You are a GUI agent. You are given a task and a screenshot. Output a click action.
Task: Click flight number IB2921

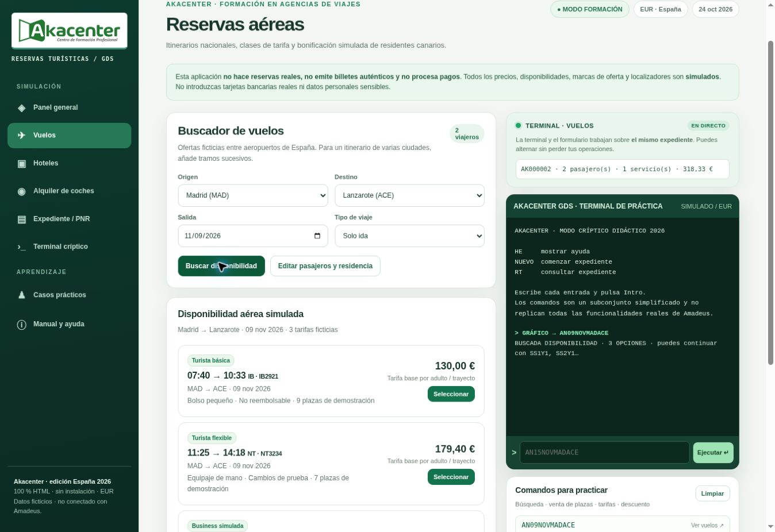pyautogui.click(x=268, y=377)
